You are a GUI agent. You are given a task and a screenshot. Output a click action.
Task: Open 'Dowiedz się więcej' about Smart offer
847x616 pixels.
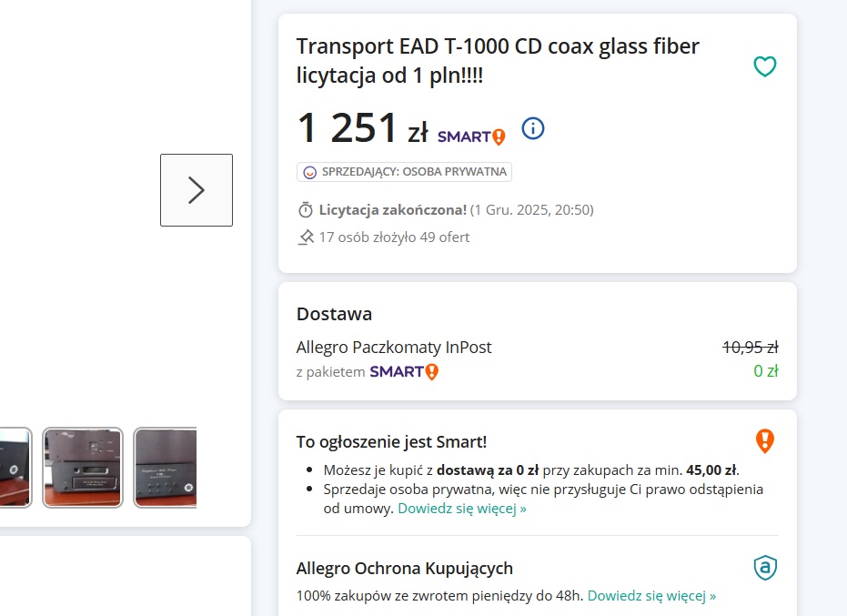point(462,509)
